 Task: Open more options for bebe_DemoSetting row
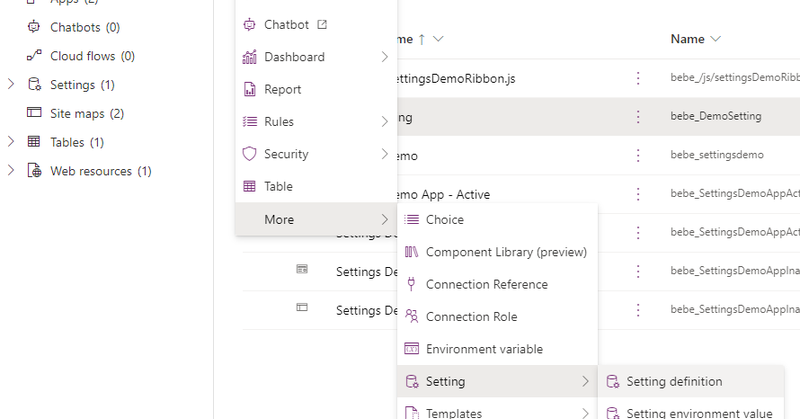tap(638, 117)
